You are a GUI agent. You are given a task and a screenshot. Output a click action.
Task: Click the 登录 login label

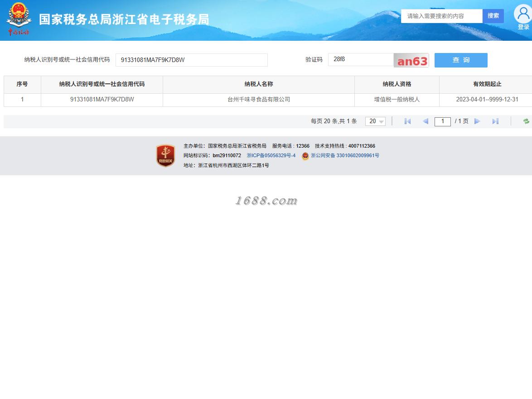click(x=523, y=27)
